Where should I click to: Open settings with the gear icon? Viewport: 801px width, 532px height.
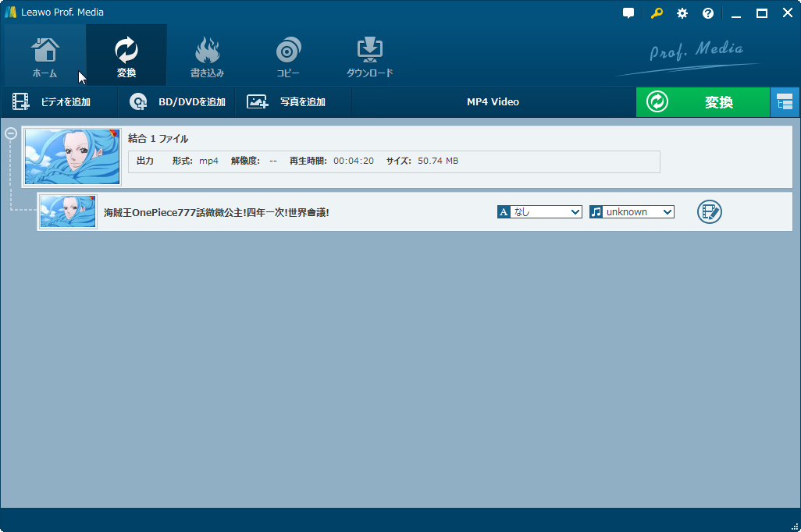[682, 13]
